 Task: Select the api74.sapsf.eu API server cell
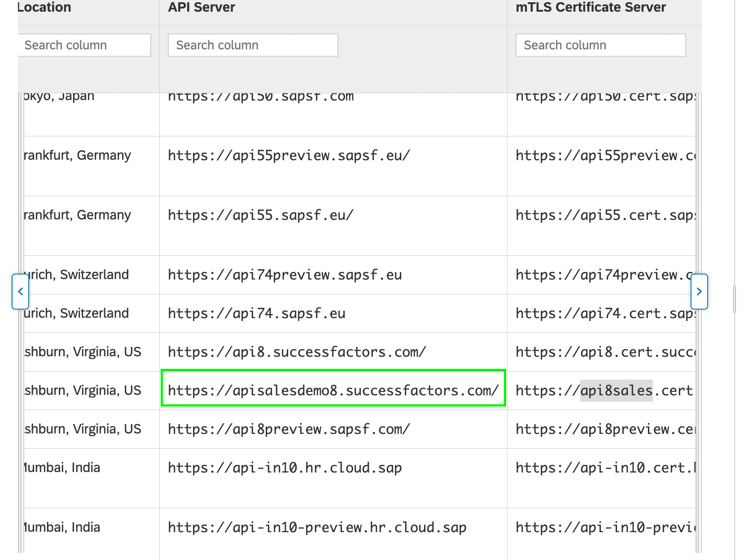tap(333, 313)
